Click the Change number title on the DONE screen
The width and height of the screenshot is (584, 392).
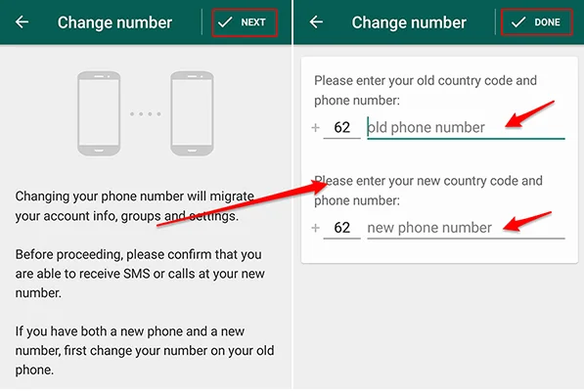click(x=409, y=22)
